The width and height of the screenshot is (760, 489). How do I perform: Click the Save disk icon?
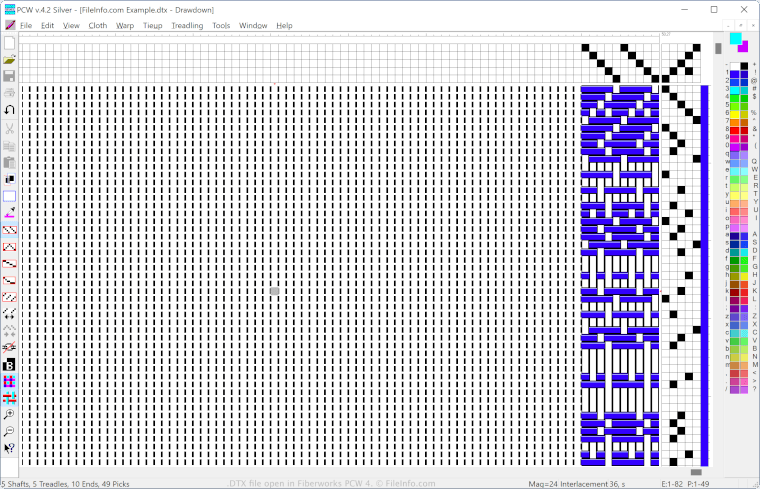[x=9, y=77]
